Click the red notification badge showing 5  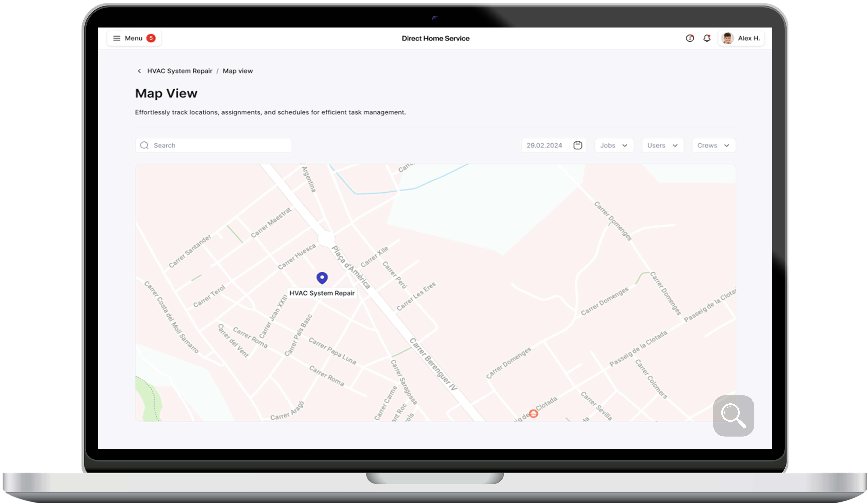point(151,38)
